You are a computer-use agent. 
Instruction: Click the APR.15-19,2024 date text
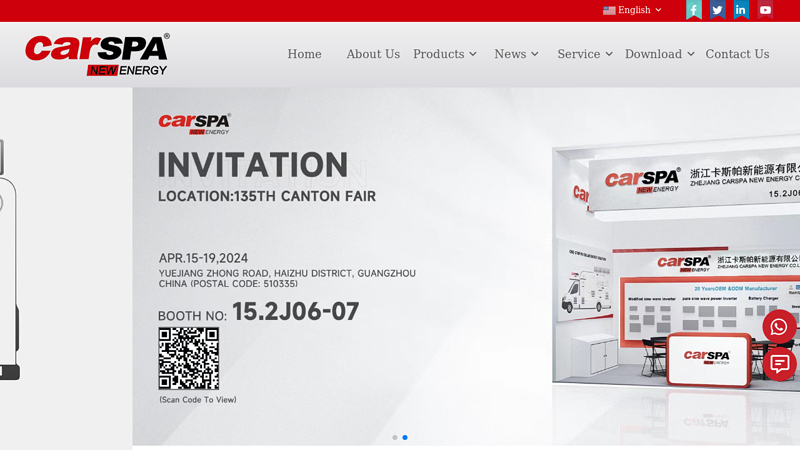[x=203, y=258]
